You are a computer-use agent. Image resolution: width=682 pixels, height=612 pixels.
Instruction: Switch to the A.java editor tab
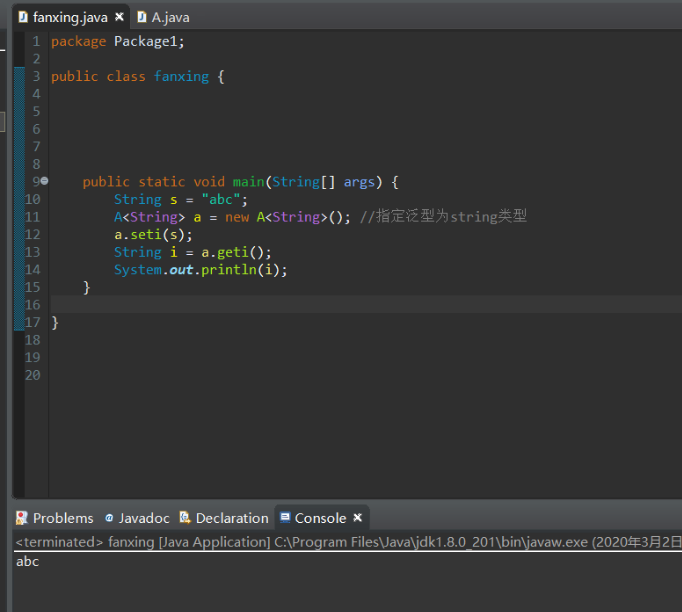point(170,17)
